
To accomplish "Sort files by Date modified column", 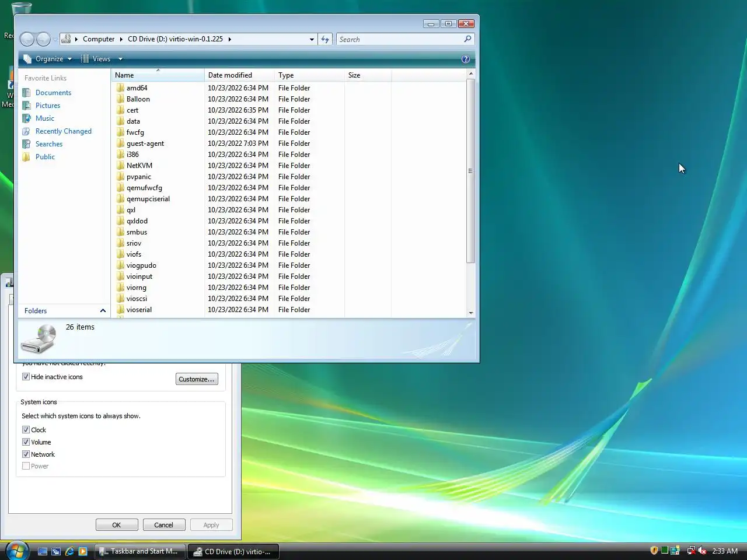I will click(x=240, y=75).
